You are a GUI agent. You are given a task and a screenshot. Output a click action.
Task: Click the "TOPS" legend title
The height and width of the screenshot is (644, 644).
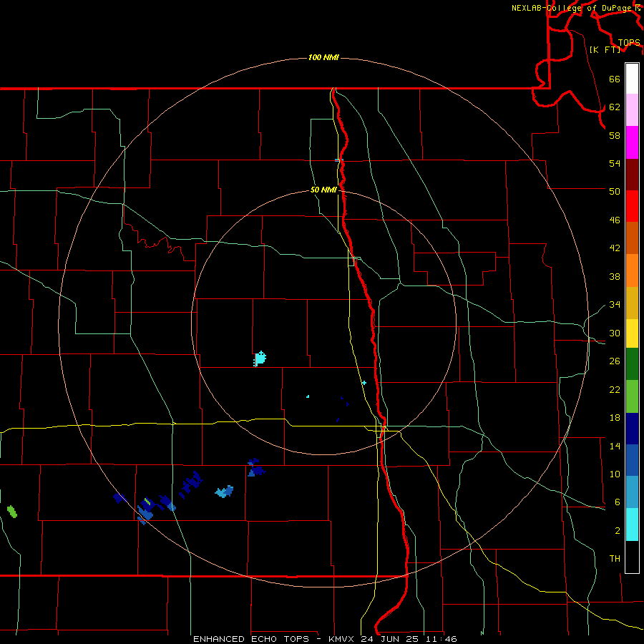(x=629, y=43)
